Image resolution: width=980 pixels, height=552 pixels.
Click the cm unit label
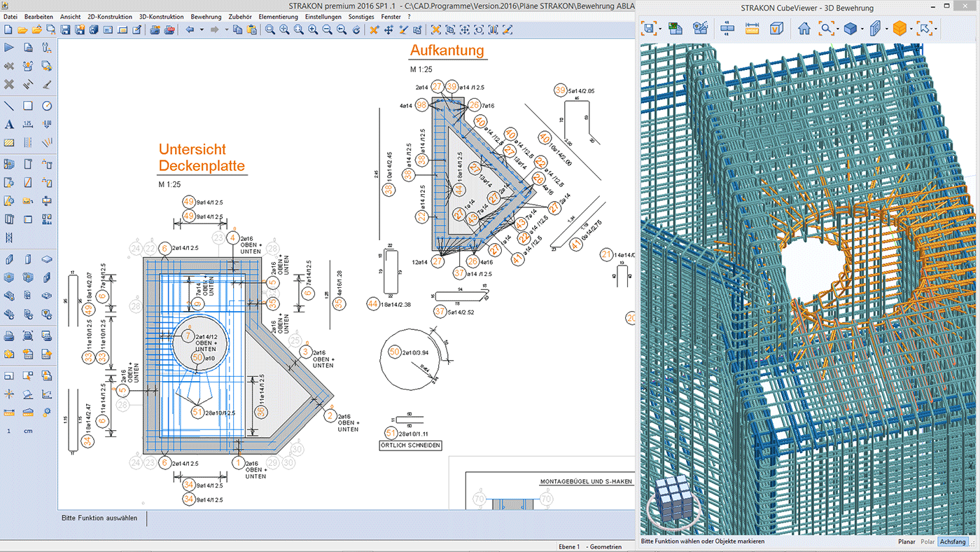(28, 431)
